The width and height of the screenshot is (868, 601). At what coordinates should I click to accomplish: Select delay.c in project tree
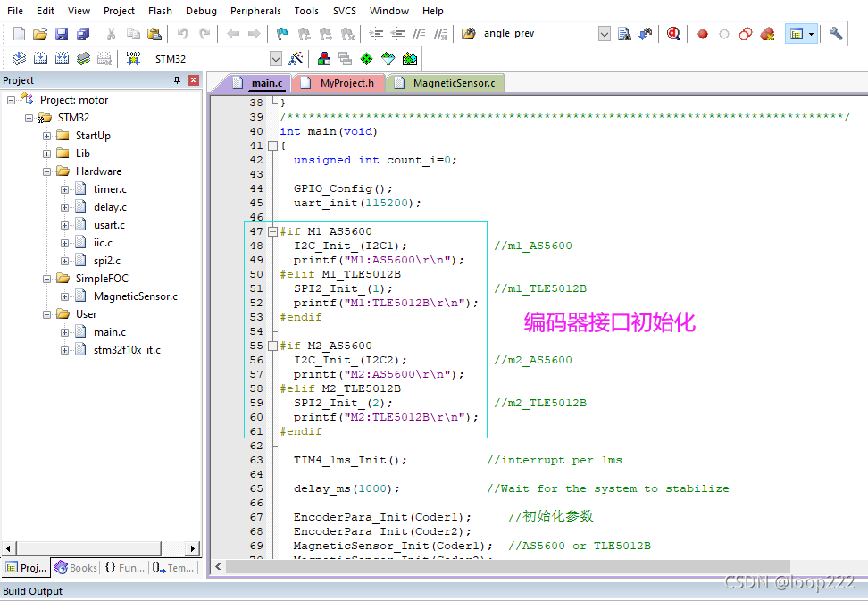(110, 207)
